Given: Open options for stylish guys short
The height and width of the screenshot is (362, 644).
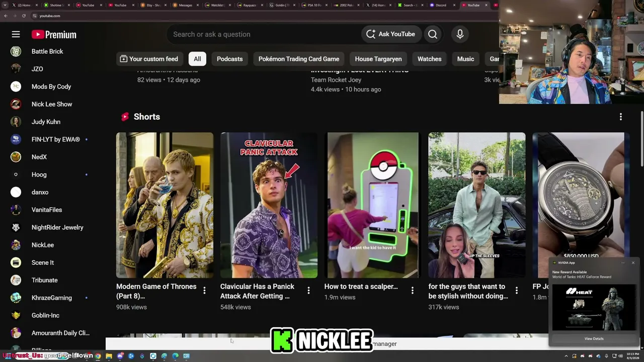Looking at the screenshot, I should pos(516,290).
